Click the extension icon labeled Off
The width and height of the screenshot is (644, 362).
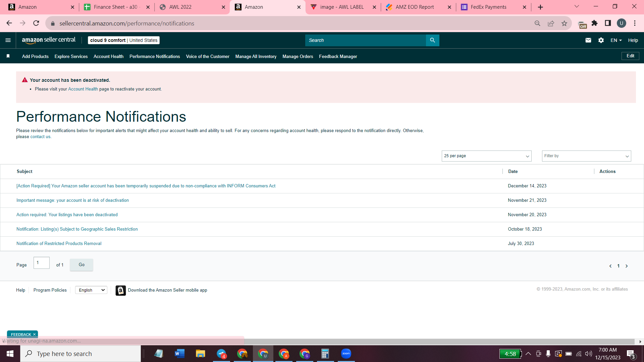pyautogui.click(x=582, y=24)
